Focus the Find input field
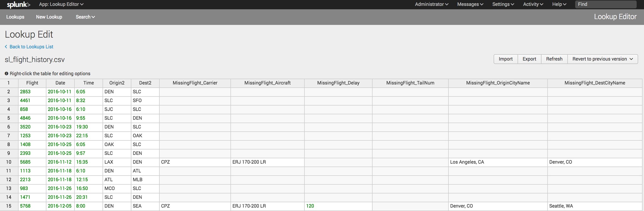 point(606,4)
